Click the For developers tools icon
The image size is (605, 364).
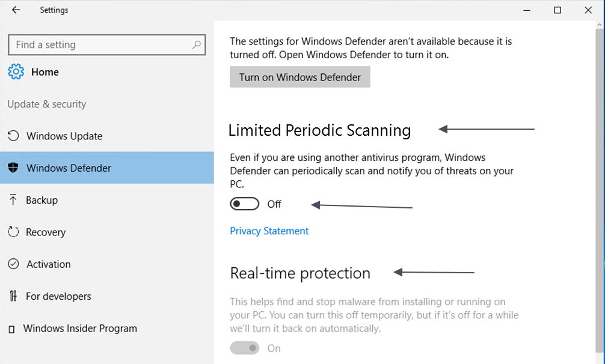point(13,296)
